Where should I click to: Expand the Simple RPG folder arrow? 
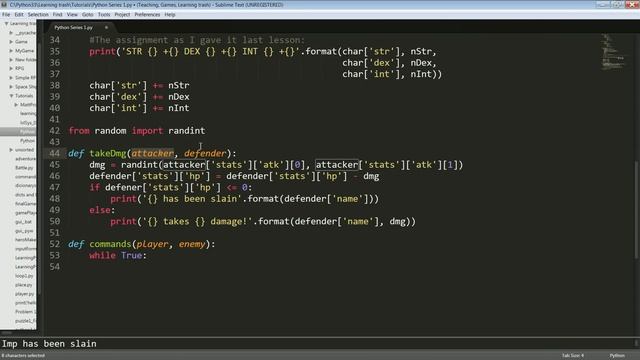[11, 78]
